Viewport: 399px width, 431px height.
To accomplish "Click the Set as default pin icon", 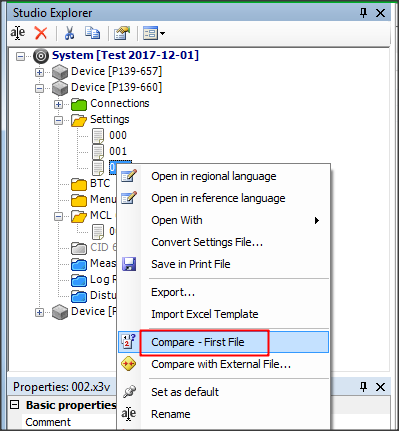I will 129,392.
